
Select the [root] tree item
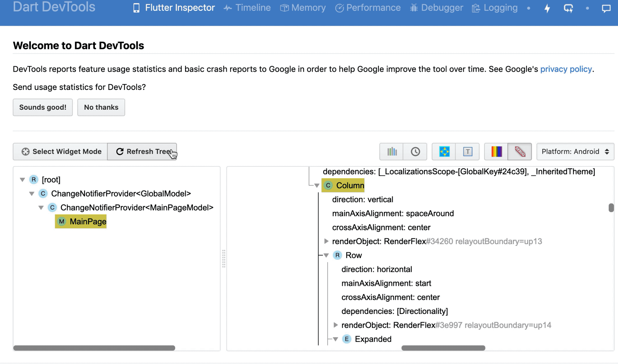tap(45, 180)
